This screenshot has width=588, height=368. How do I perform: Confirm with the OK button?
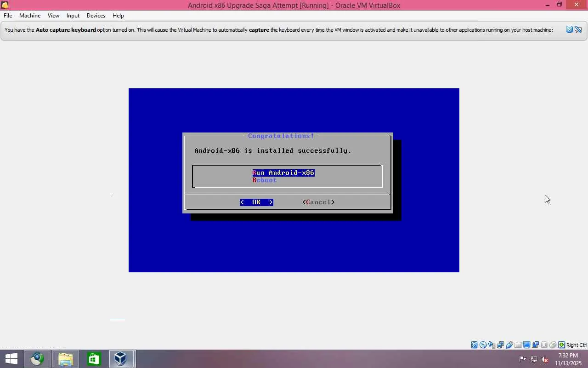pos(256,202)
